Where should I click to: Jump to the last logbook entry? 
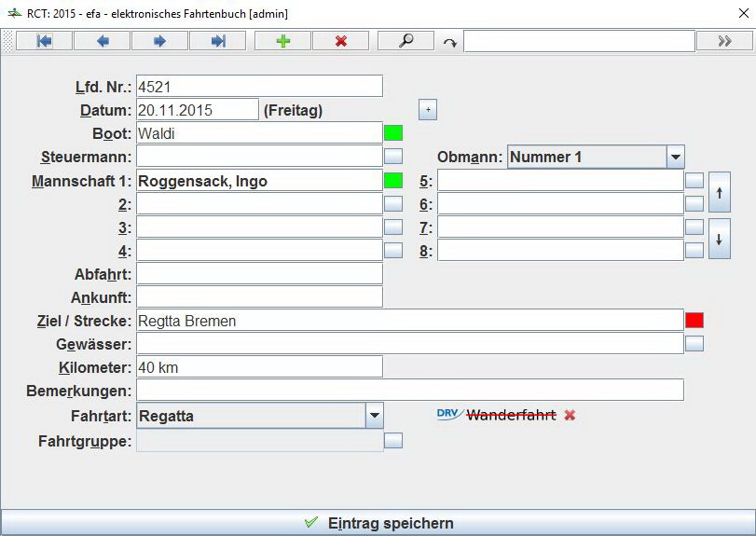tap(217, 41)
